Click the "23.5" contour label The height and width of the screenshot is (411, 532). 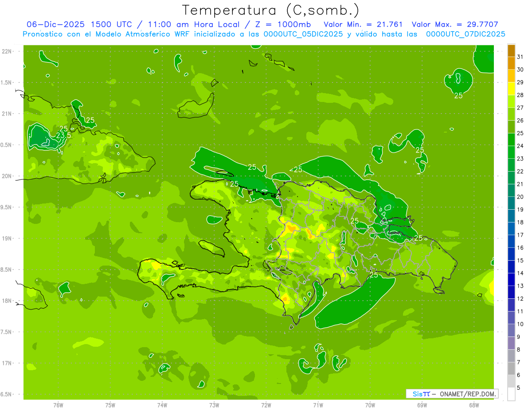(x=64, y=135)
